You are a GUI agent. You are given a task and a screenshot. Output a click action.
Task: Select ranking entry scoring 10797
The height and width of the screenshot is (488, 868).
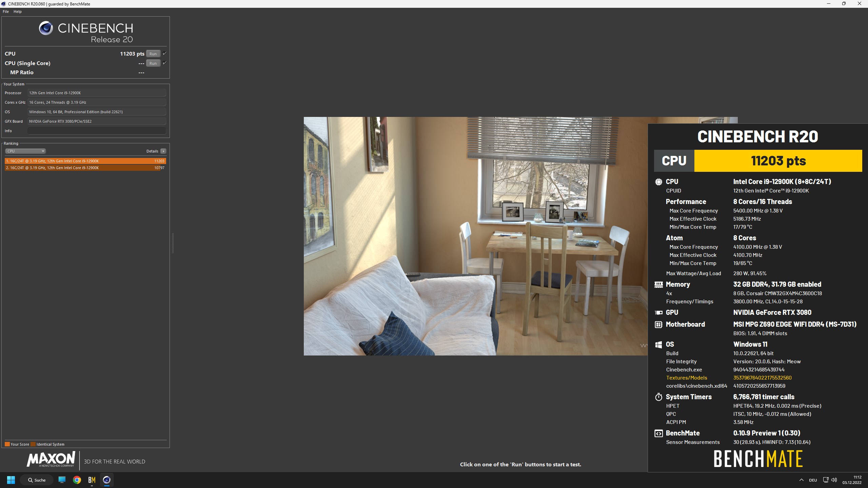click(85, 168)
